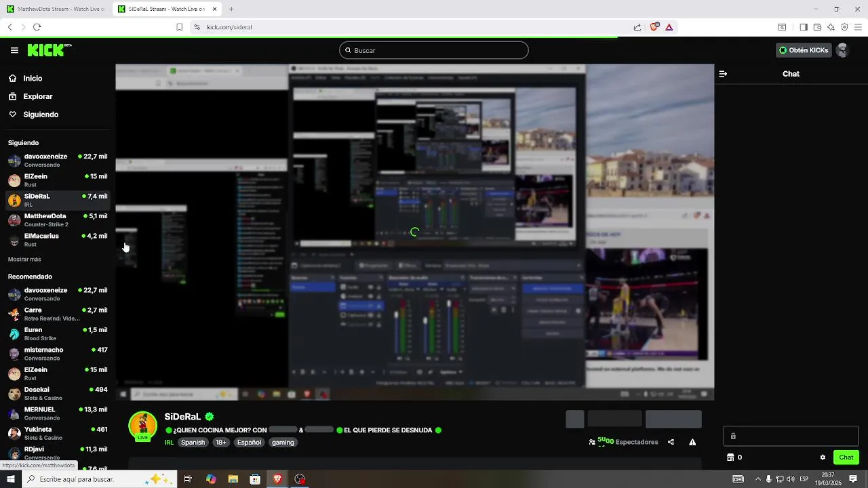The width and height of the screenshot is (868, 488).
Task: Click the locked chat message box
Action: pyautogui.click(x=791, y=436)
